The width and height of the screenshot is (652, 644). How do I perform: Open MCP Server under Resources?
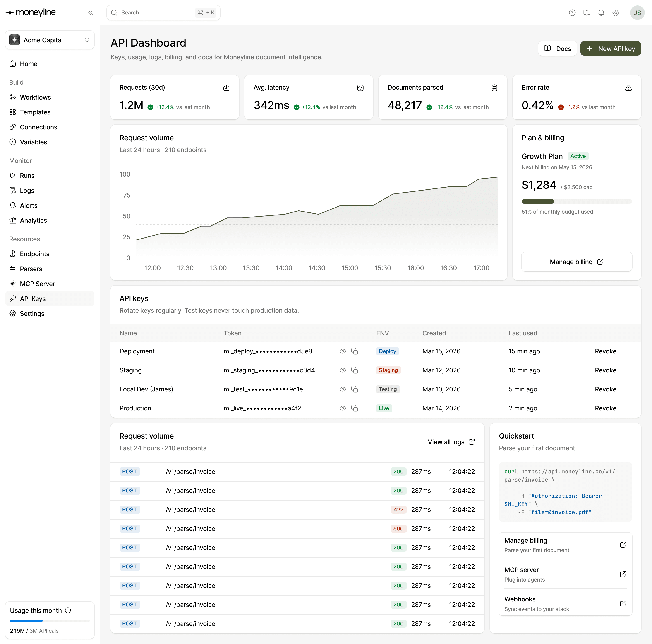point(50,284)
